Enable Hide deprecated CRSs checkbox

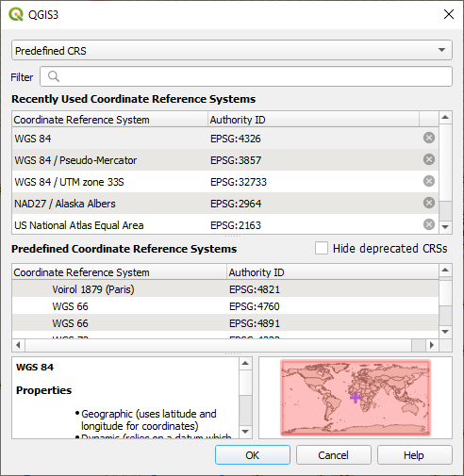point(322,248)
